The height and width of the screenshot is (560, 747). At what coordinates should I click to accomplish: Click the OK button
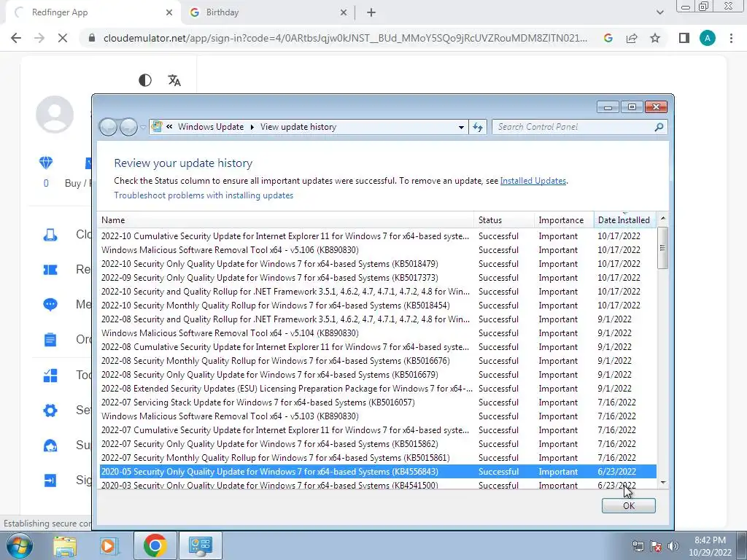click(629, 506)
